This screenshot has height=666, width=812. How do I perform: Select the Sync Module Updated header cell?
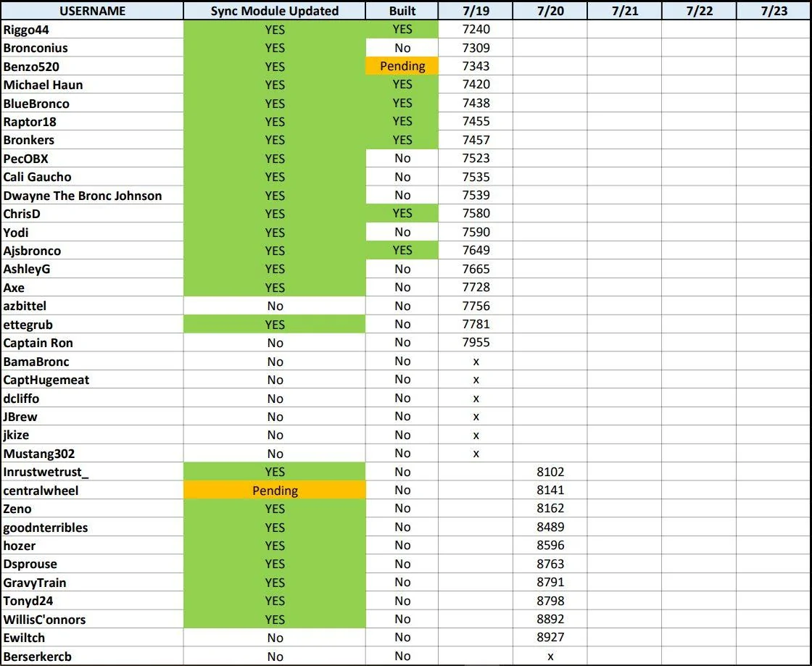click(275, 11)
